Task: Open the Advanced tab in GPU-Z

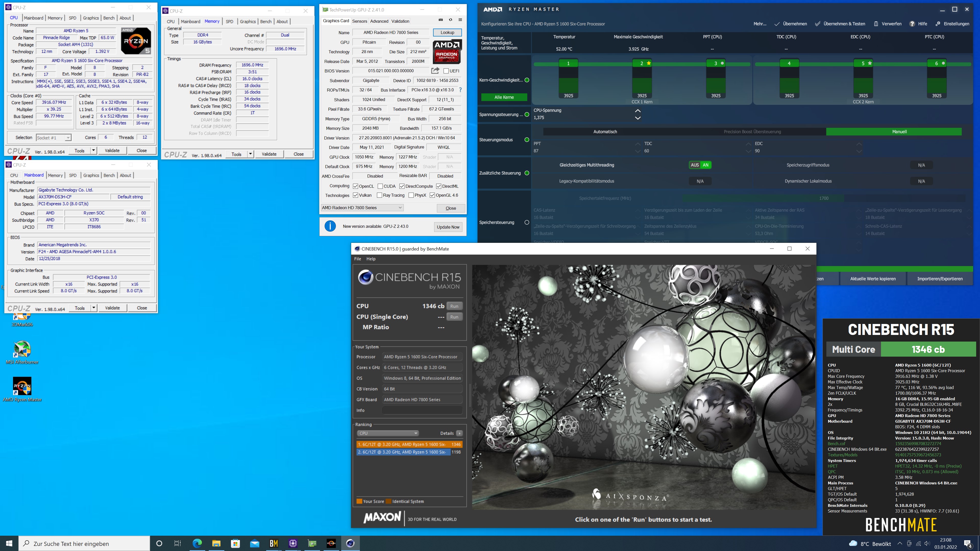Action: pos(379,21)
